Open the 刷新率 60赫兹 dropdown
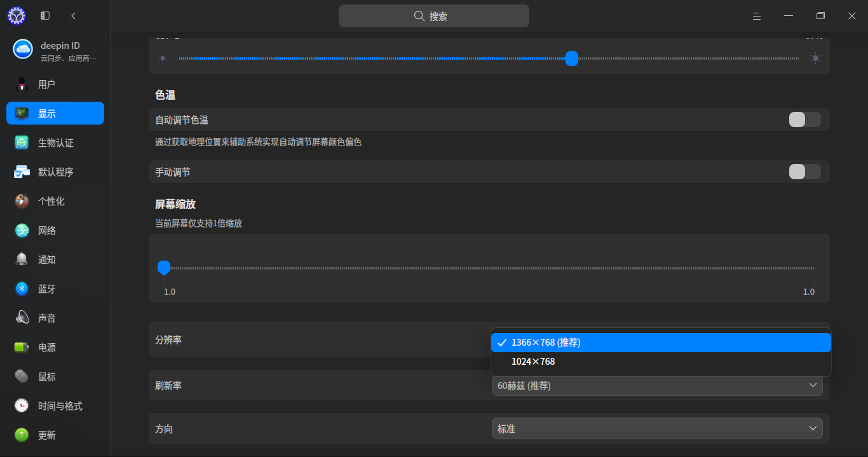 pos(657,385)
